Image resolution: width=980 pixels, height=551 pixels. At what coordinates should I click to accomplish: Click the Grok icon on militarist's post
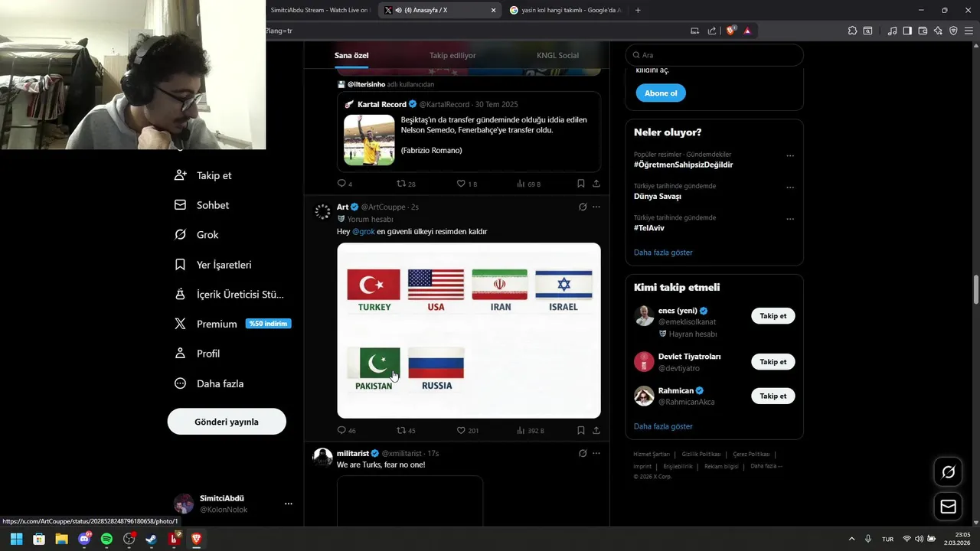pos(583,453)
